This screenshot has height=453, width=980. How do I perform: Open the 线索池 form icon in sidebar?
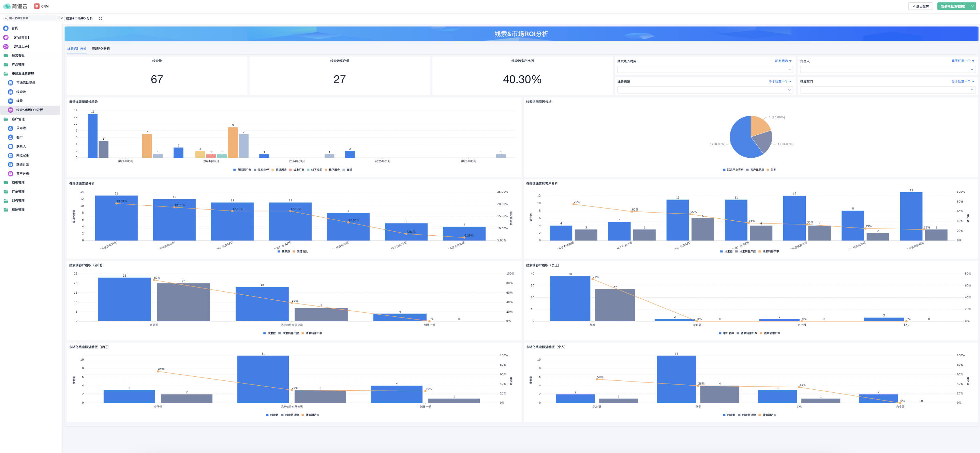coord(11,92)
